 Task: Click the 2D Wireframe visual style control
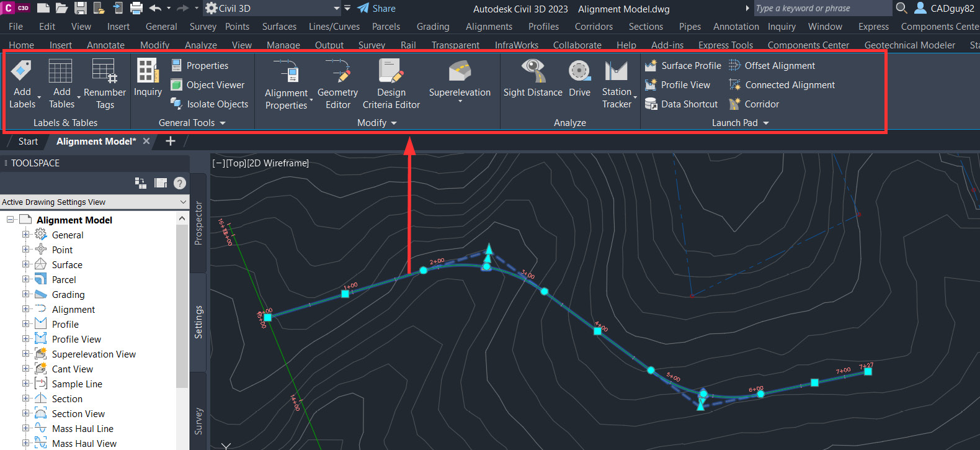[278, 163]
